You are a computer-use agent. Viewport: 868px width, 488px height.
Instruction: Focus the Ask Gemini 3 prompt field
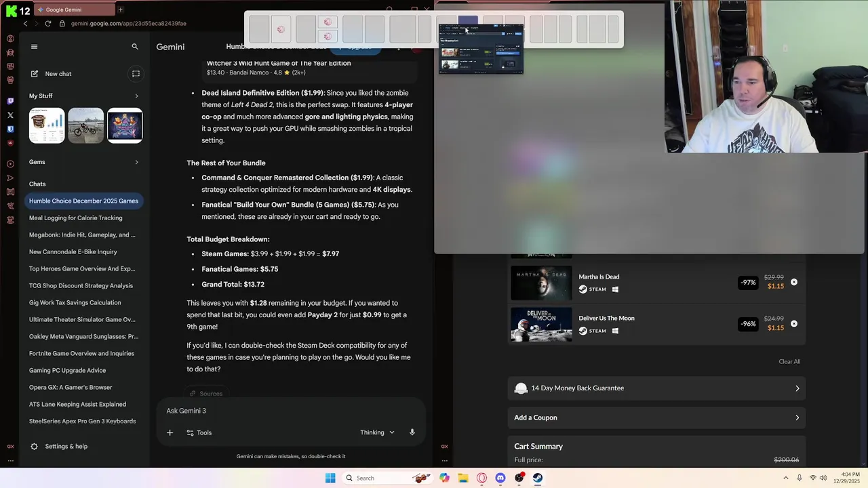[290, 411]
